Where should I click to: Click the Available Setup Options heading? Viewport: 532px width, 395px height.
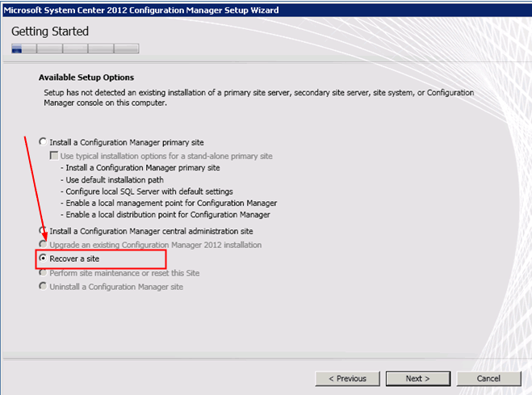86,78
